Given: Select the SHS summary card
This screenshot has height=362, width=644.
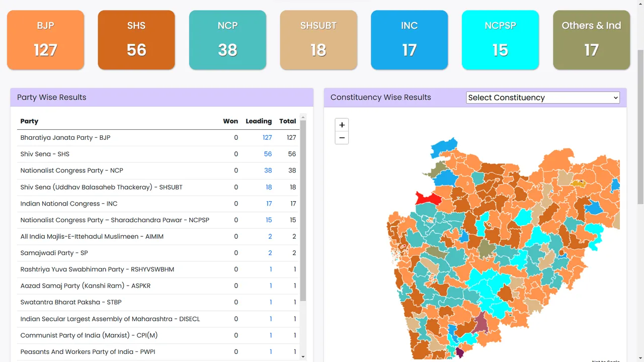Looking at the screenshot, I should click(x=136, y=40).
